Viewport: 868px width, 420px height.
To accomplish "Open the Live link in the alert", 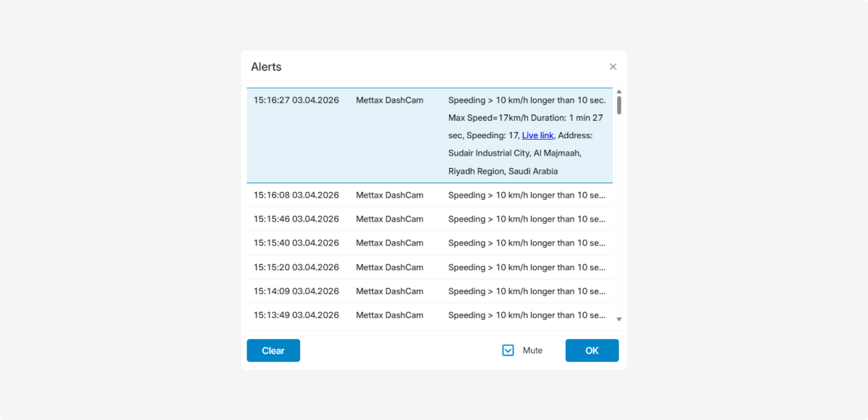I will 537,135.
